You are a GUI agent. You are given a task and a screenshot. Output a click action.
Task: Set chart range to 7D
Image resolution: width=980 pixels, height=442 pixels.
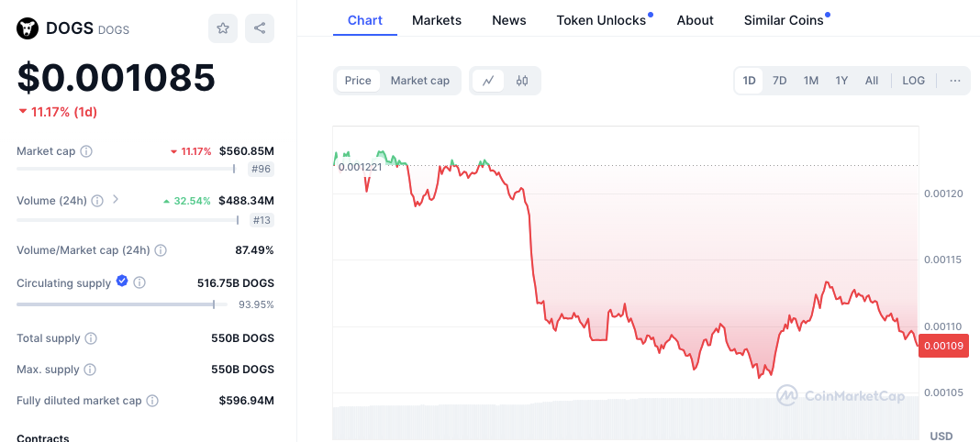point(779,81)
